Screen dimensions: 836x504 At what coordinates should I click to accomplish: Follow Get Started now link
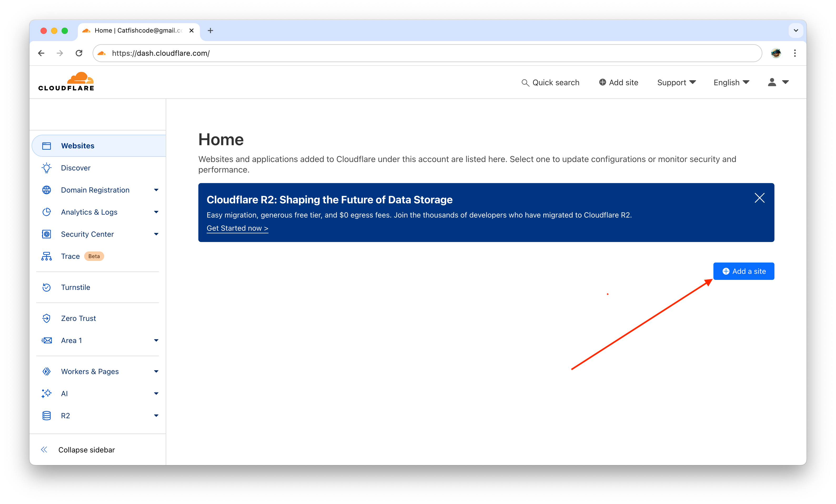(237, 228)
